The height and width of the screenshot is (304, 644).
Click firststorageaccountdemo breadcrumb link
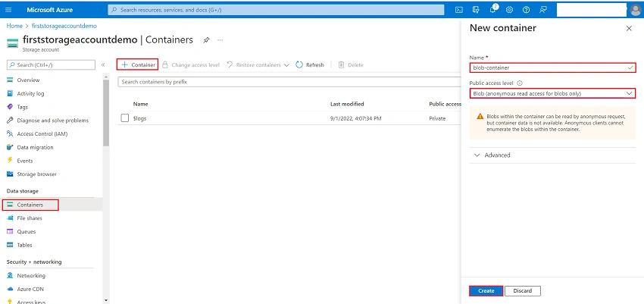click(64, 26)
